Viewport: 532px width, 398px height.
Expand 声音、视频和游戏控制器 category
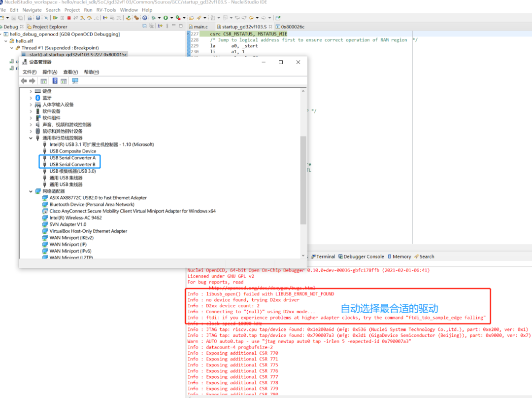(31, 125)
